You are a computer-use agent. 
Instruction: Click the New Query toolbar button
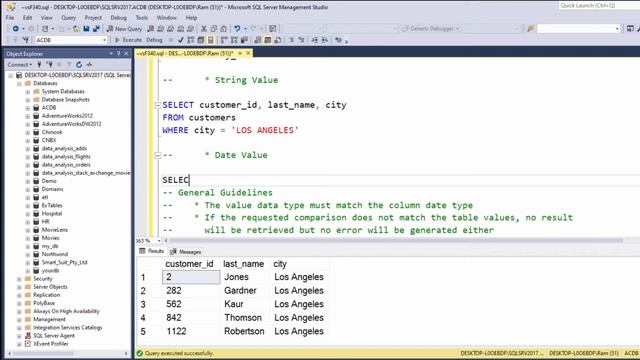pos(124,29)
